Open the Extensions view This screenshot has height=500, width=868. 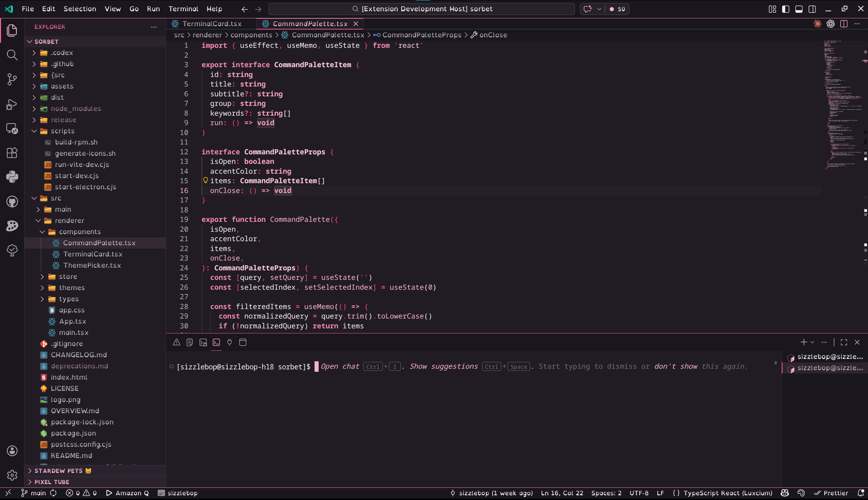point(12,153)
